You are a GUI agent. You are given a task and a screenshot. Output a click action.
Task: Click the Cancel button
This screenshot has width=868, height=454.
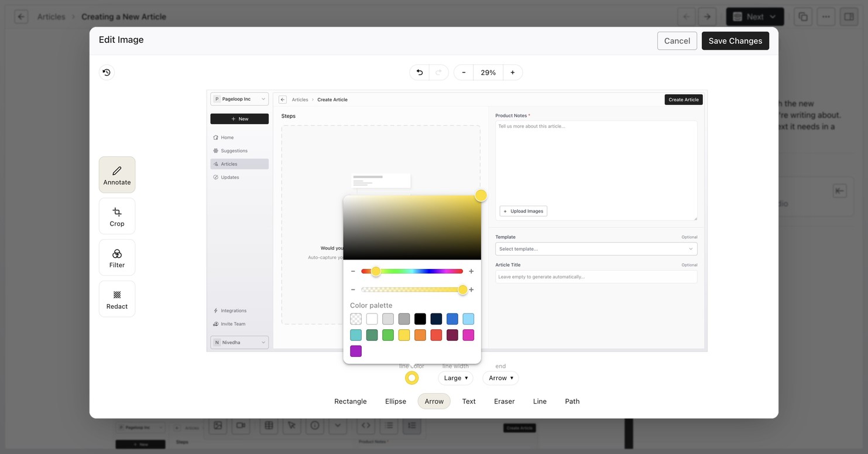677,41
